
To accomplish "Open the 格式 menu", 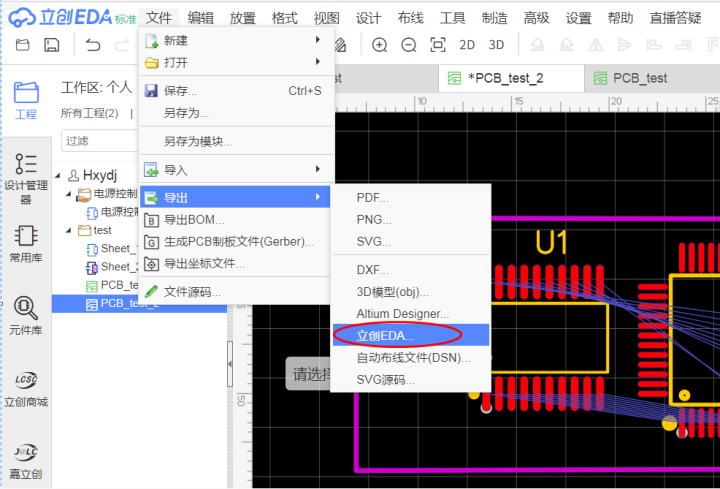I will pos(285,18).
